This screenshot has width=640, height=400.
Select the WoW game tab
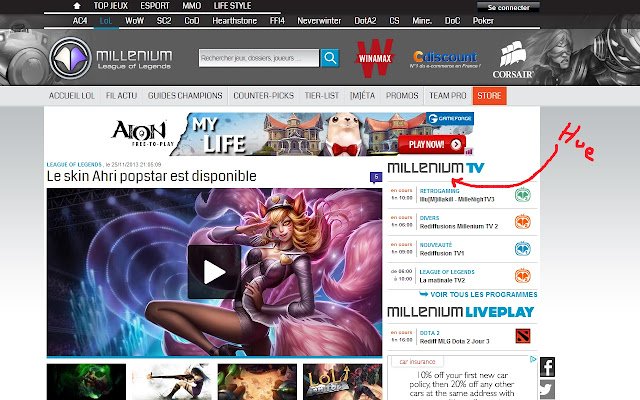[x=134, y=21]
